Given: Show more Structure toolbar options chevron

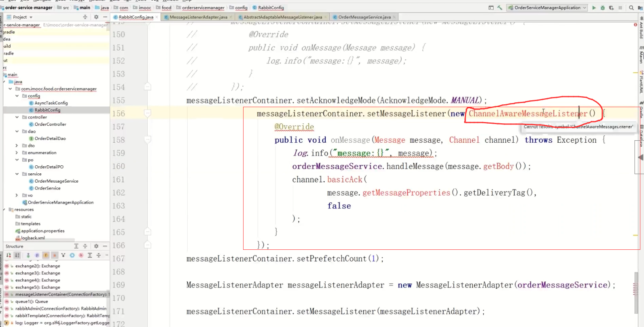Looking at the screenshot, I should 107,255.
